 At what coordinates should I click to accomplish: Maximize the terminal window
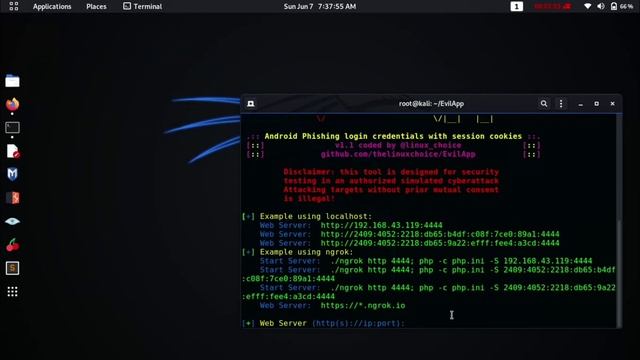tap(596, 104)
